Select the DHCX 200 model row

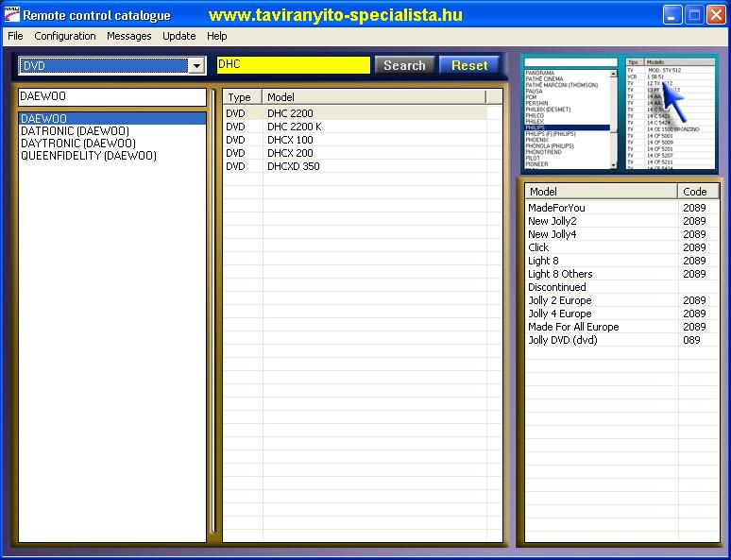355,153
